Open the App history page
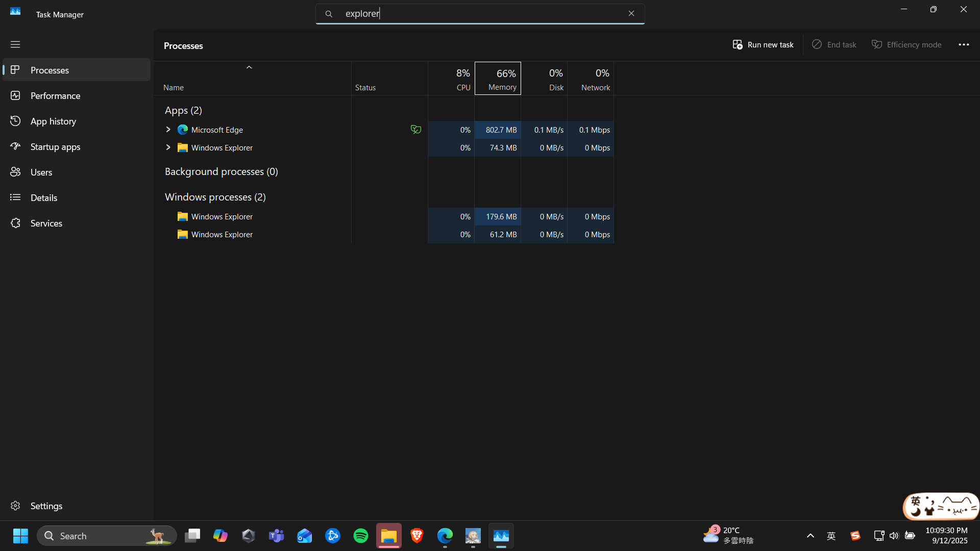The height and width of the screenshot is (551, 980). point(77,121)
